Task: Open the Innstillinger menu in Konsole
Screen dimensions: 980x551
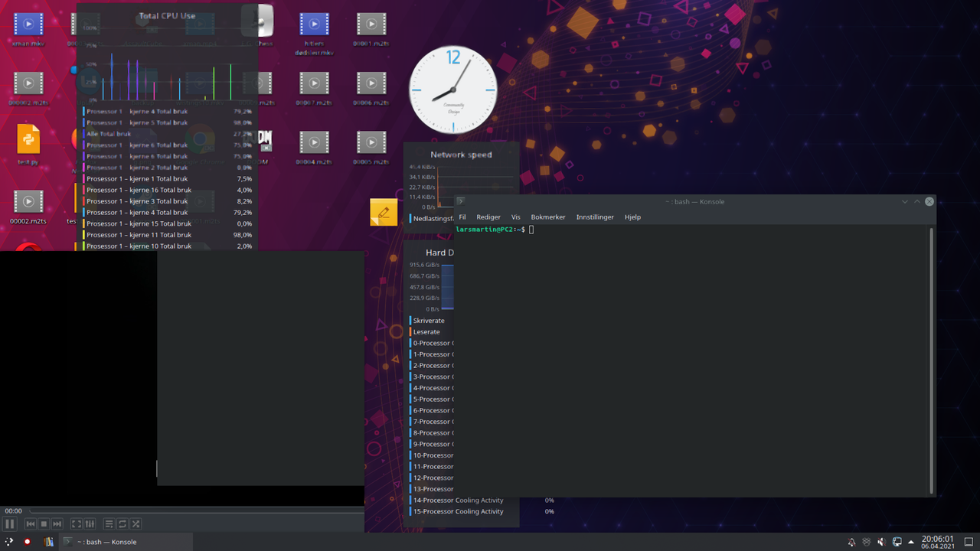Action: pos(595,217)
